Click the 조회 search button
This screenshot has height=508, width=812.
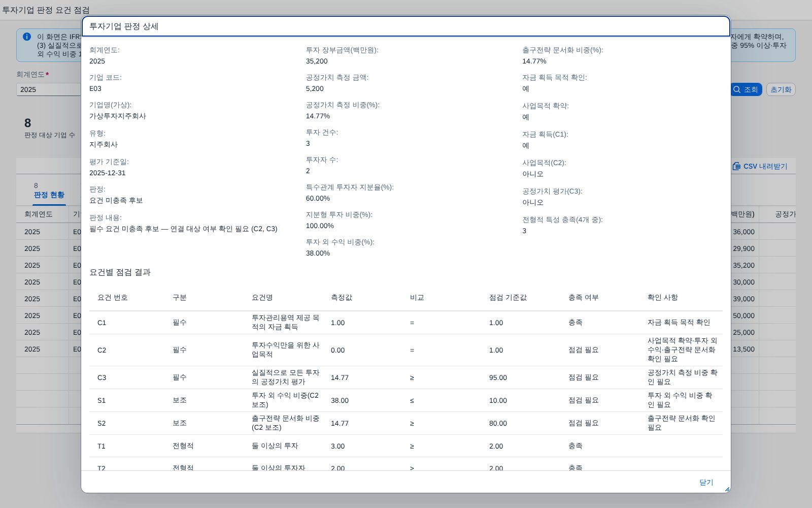(746, 89)
